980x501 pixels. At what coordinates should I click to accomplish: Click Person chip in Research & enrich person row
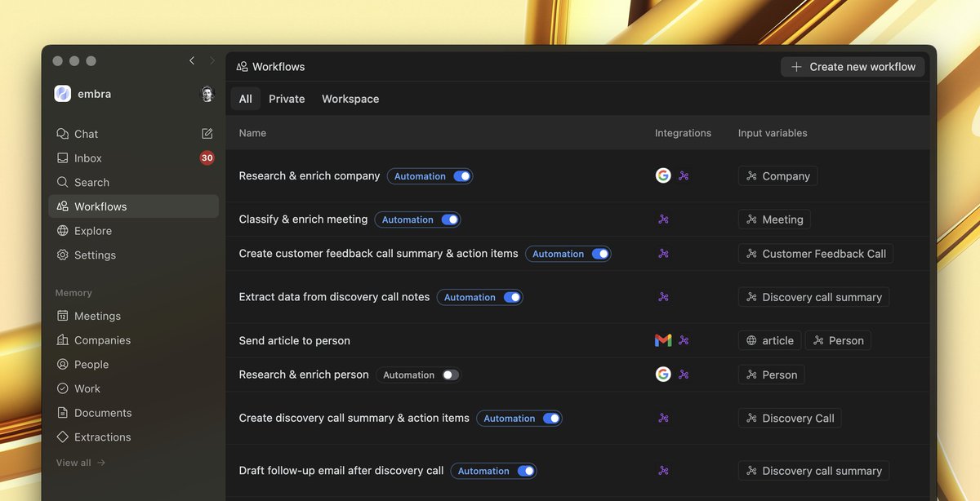tap(772, 375)
